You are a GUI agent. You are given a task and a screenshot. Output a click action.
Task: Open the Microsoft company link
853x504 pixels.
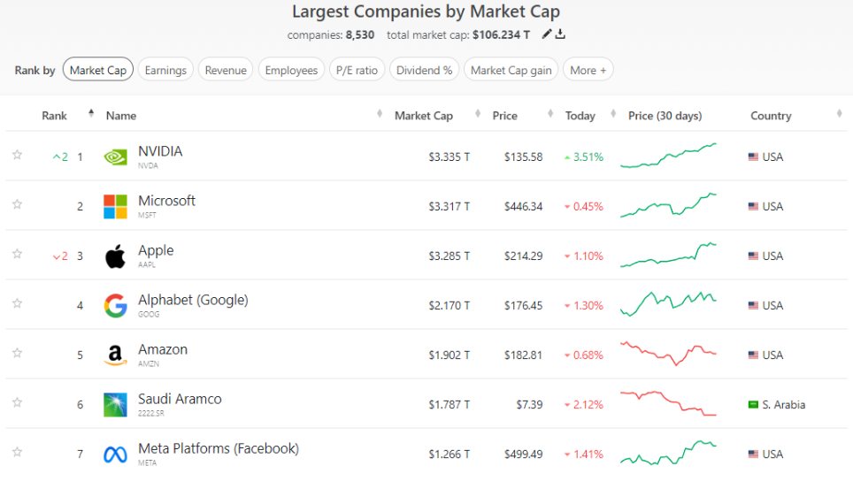tap(166, 202)
